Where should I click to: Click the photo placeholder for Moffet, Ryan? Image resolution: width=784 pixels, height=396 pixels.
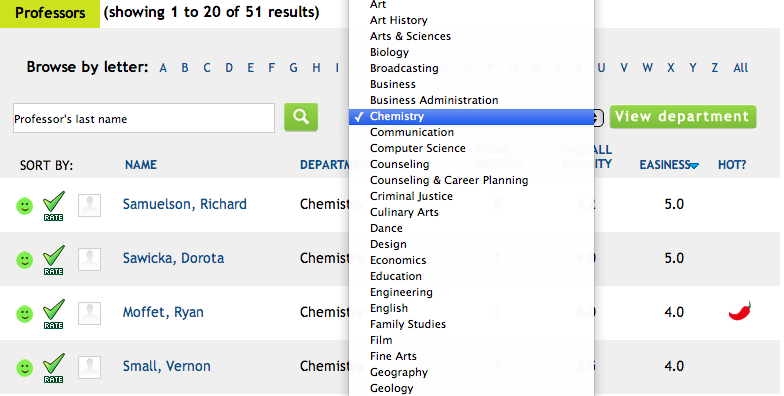(x=90, y=314)
